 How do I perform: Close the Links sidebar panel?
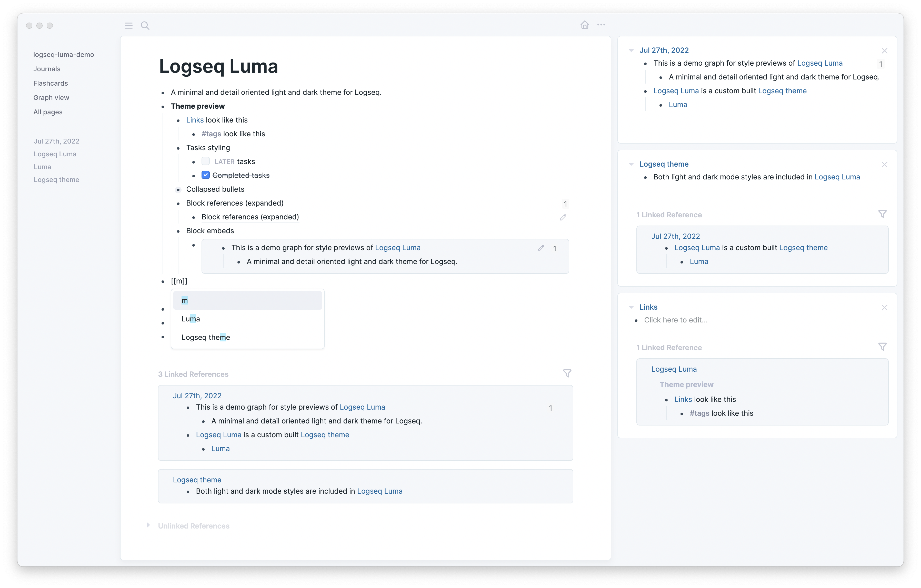884,308
